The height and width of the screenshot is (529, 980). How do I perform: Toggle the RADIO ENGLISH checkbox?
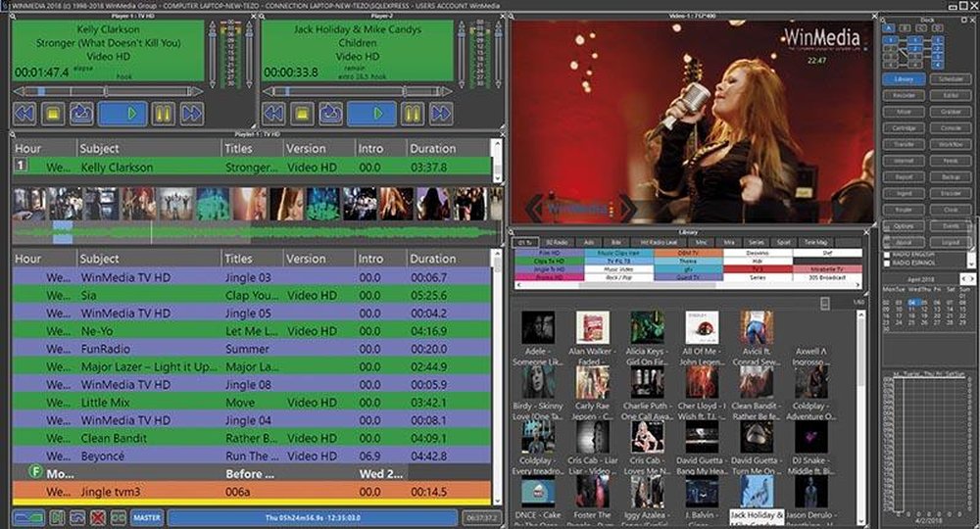pyautogui.click(x=887, y=255)
